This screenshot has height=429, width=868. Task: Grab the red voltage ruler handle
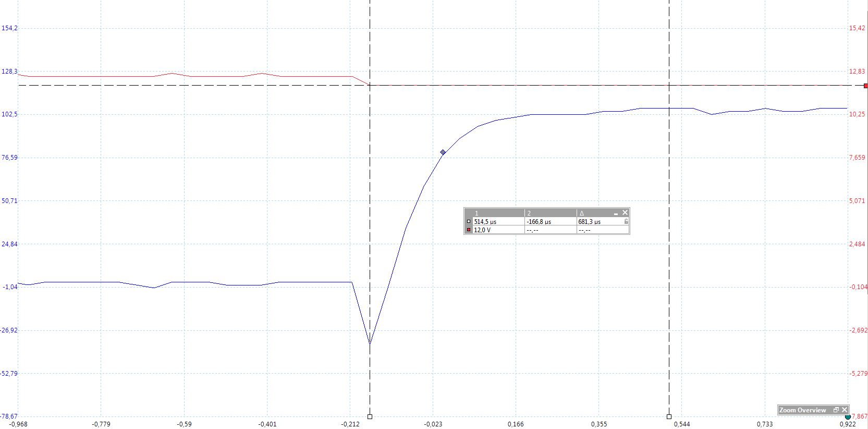tap(865, 86)
